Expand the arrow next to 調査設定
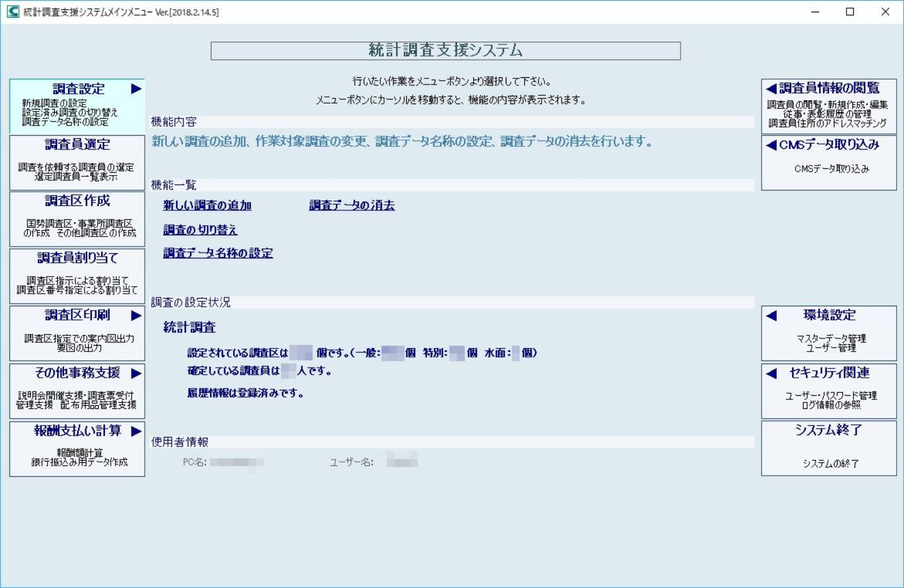 point(136,89)
